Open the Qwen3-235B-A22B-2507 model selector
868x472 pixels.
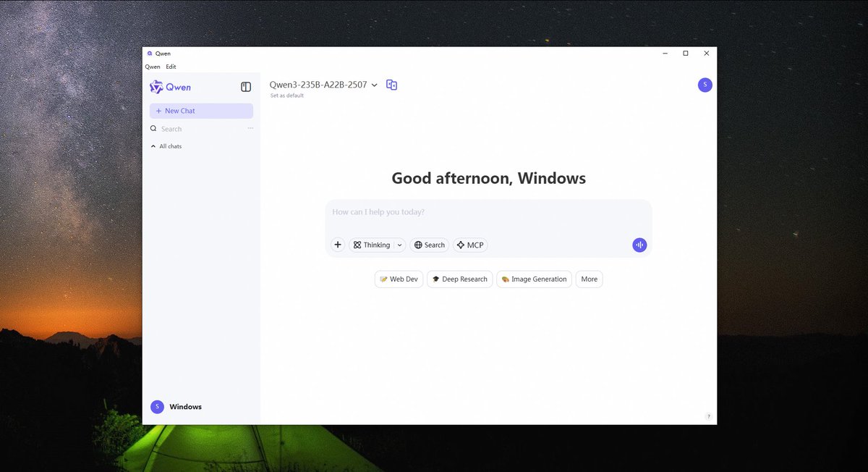323,85
